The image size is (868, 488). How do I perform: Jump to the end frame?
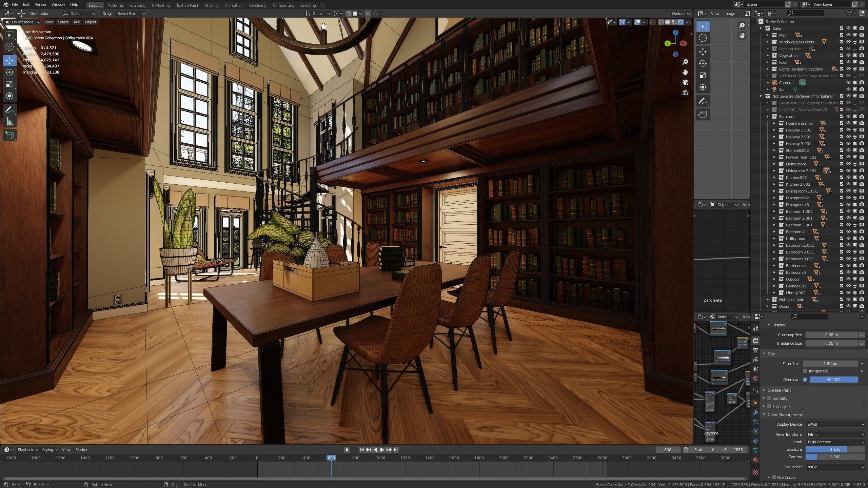(x=396, y=450)
